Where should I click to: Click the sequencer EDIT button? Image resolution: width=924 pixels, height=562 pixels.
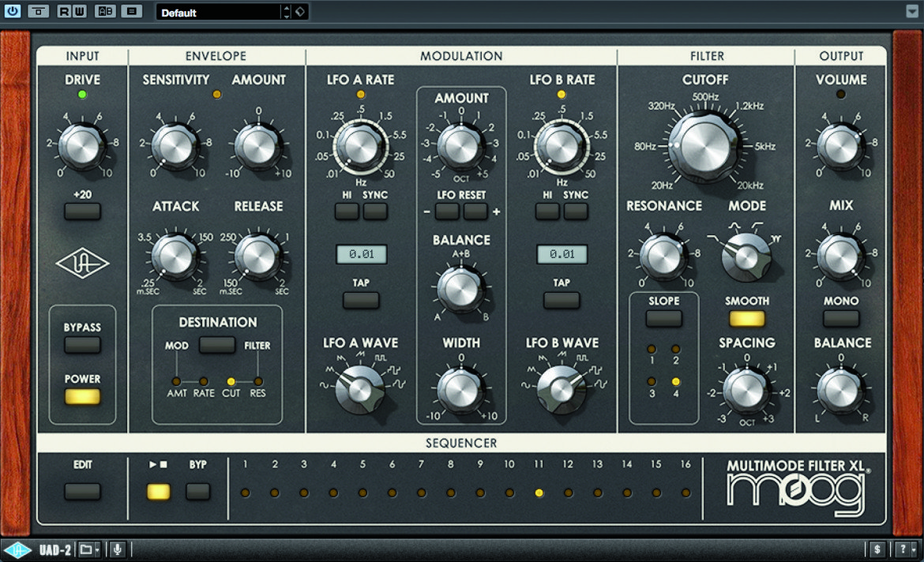coord(82,491)
